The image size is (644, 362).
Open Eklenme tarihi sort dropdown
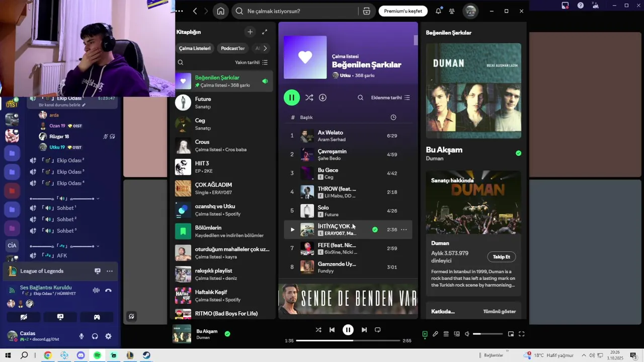point(390,98)
